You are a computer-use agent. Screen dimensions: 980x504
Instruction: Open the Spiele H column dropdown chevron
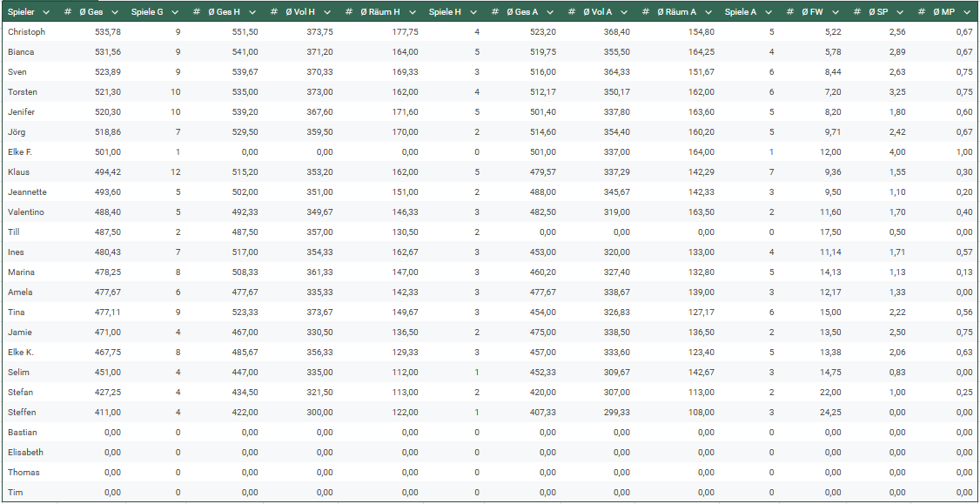[473, 11]
